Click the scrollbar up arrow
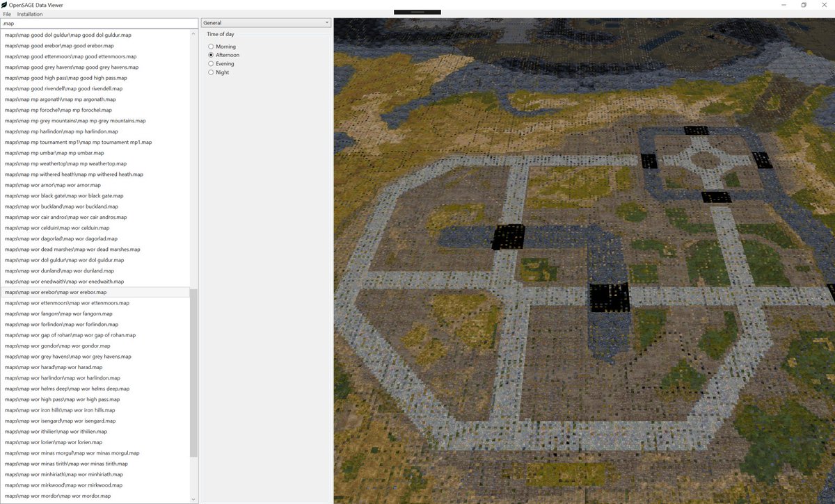 (x=194, y=33)
